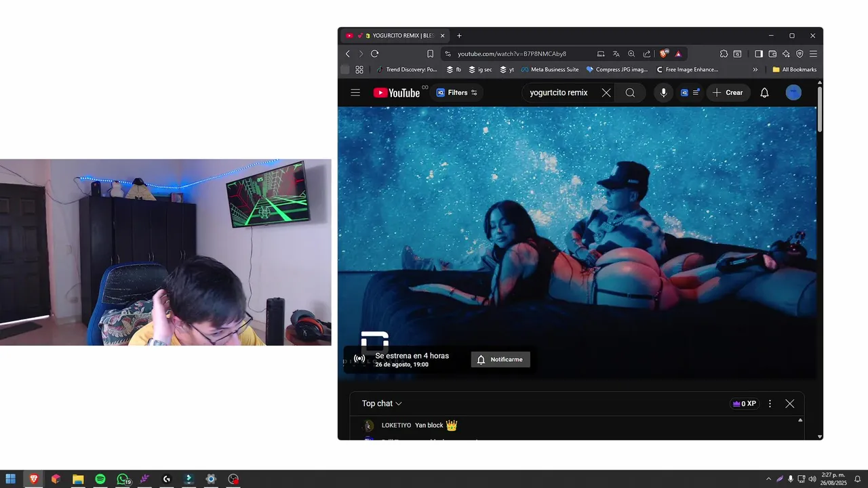Image resolution: width=868 pixels, height=488 pixels.
Task: Show hidden bookmarks overflow chevron
Action: click(755, 69)
